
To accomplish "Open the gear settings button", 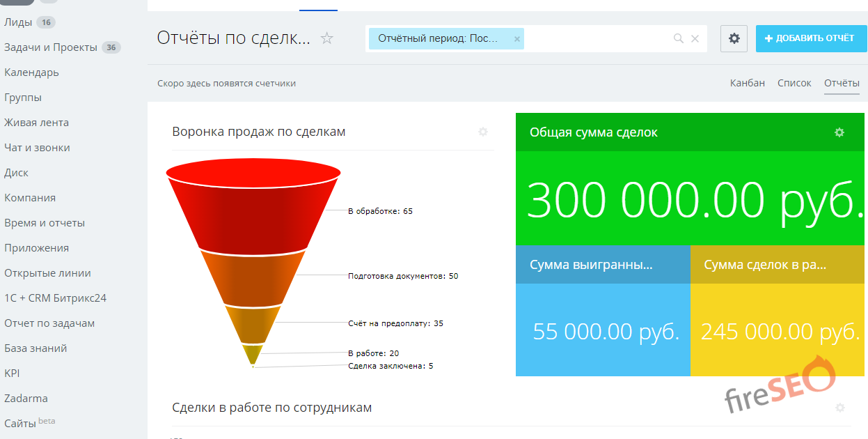I will pyautogui.click(x=734, y=38).
